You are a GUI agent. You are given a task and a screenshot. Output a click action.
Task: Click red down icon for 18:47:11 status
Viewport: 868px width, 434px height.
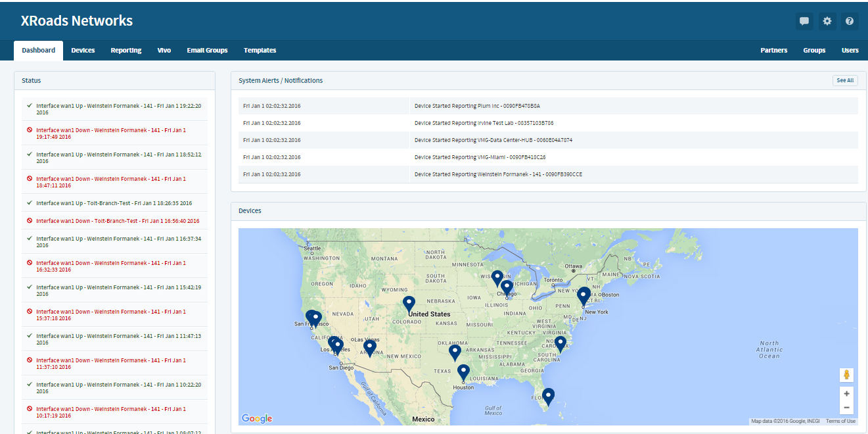(30, 178)
